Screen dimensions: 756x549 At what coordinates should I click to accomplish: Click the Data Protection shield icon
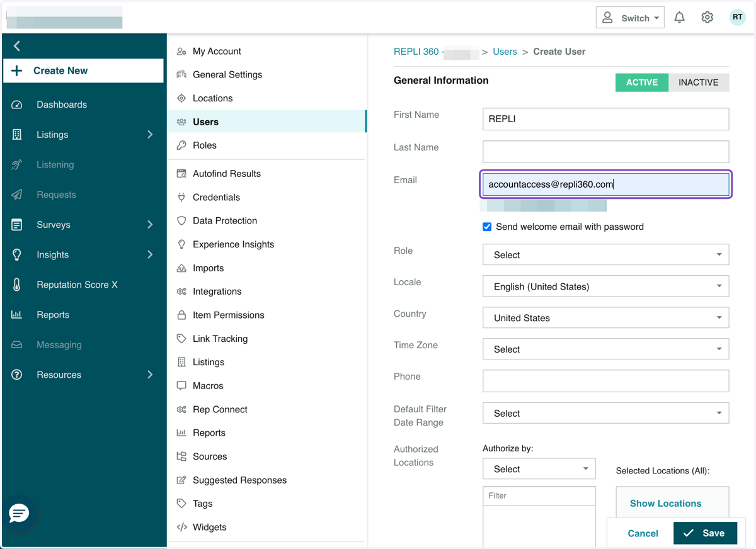point(181,221)
